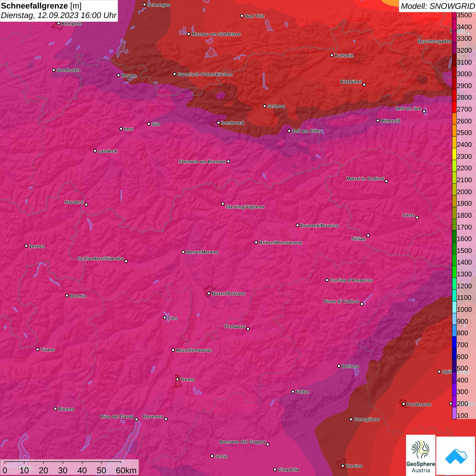Click the light cyan 1000 m legend swatch
Image resolution: width=476 pixels, height=476 pixels.
click(x=454, y=307)
